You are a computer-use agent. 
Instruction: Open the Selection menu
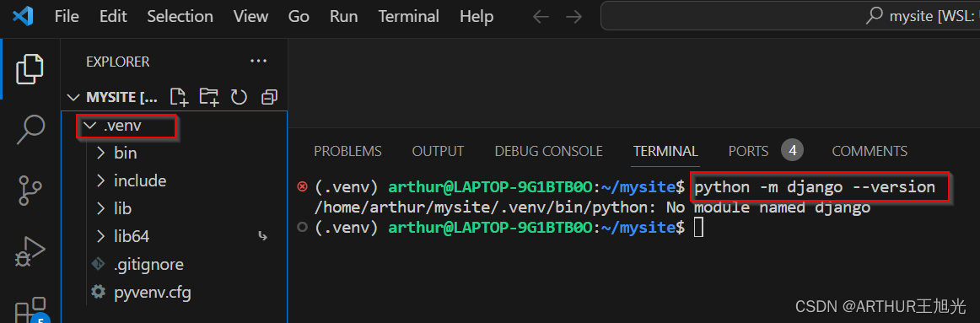[x=180, y=16]
